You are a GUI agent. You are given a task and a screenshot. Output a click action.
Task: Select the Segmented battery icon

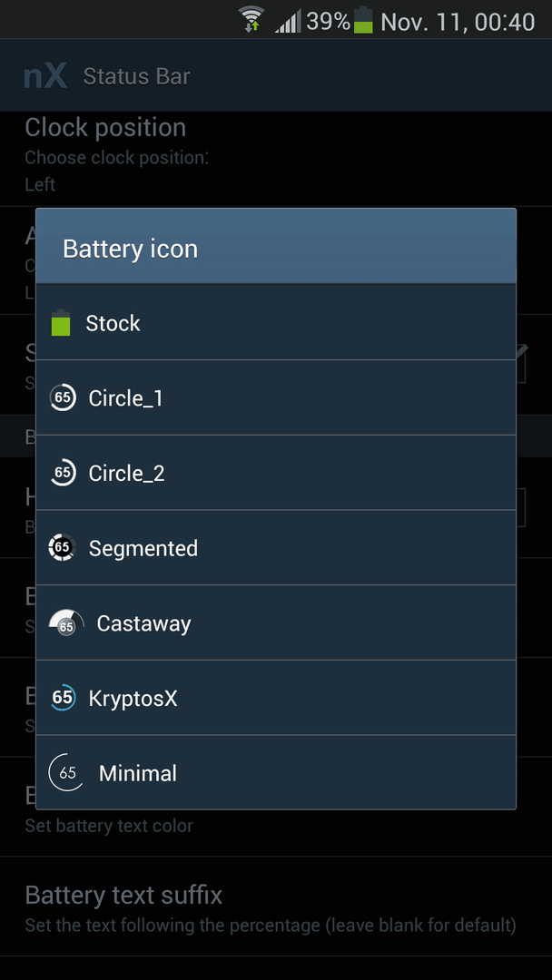coord(62,547)
